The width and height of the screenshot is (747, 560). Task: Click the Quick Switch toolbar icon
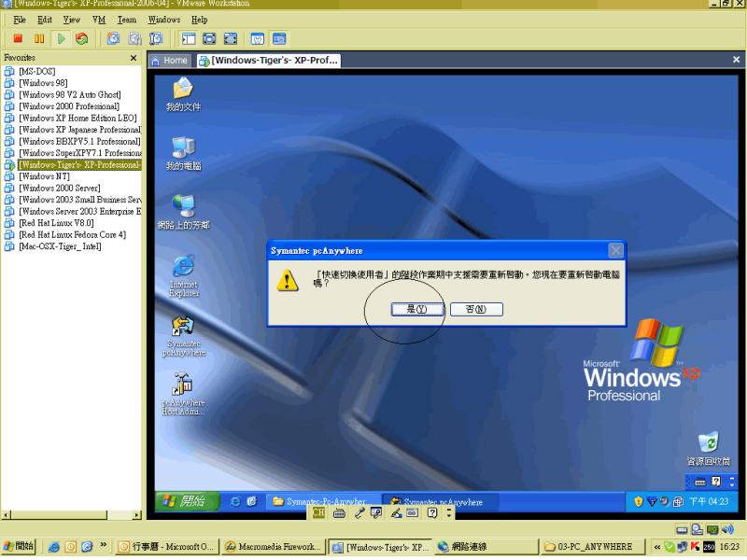click(209, 38)
